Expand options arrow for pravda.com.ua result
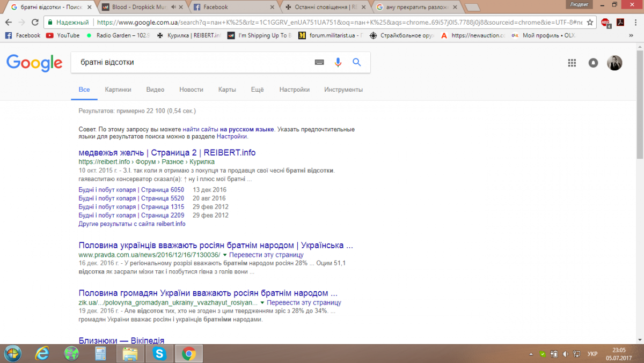Image resolution: width=644 pixels, height=363 pixels. click(x=225, y=255)
